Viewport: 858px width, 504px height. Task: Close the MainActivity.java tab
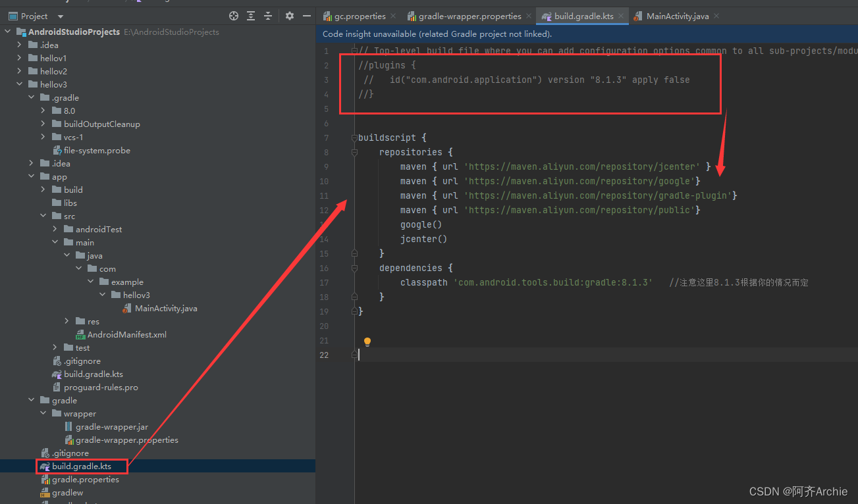click(x=716, y=16)
